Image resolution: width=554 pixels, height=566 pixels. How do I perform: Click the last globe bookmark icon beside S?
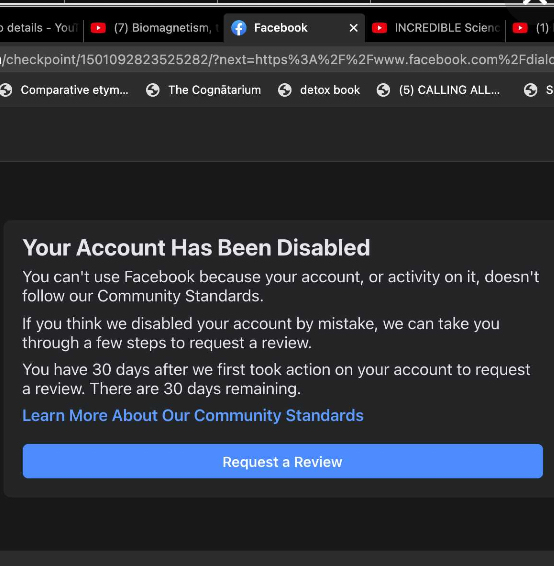click(x=531, y=90)
